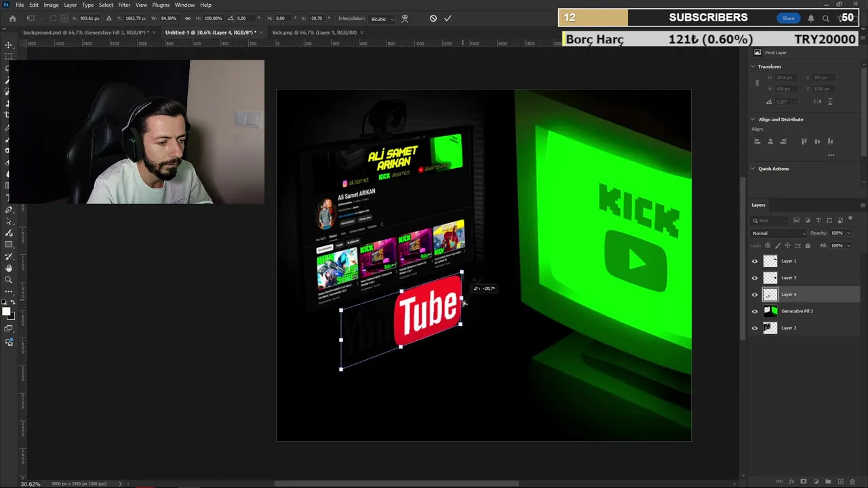Select the Zoom magnifier tool
This screenshot has width=868, height=488.
[9, 279]
